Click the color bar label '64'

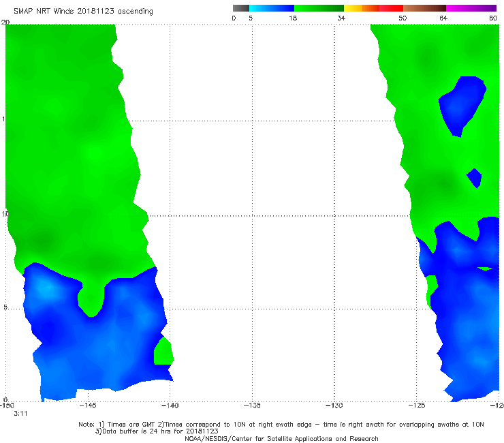point(443,18)
